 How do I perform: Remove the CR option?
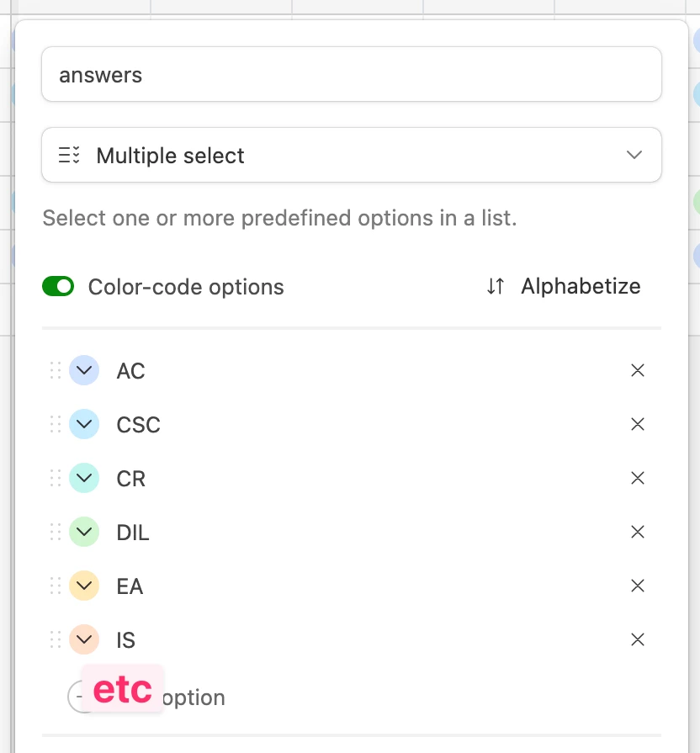pos(638,478)
